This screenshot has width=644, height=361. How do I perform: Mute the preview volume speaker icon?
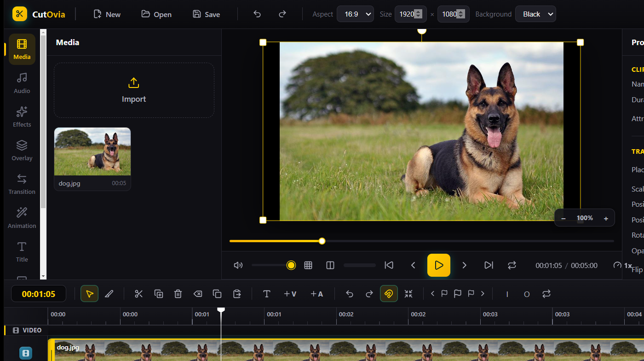(238, 265)
